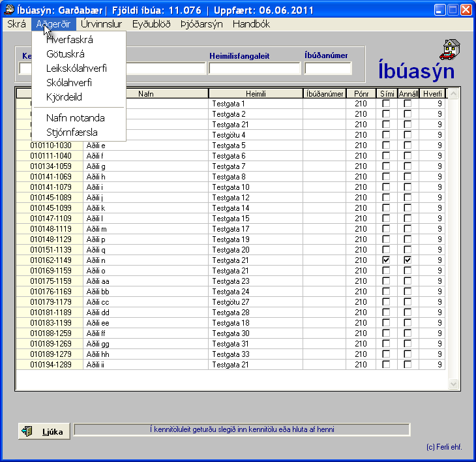Click the address cell Testgötu 27

pyautogui.click(x=256, y=302)
